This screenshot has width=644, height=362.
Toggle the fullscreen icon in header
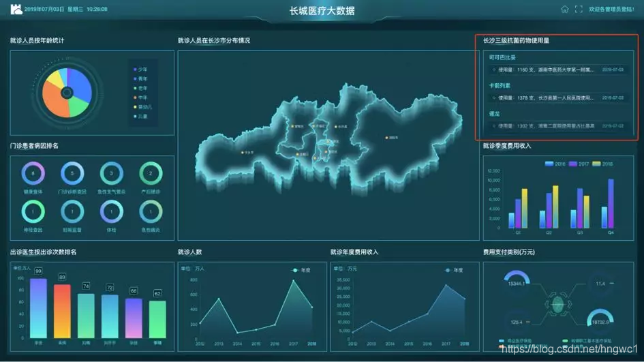point(579,9)
